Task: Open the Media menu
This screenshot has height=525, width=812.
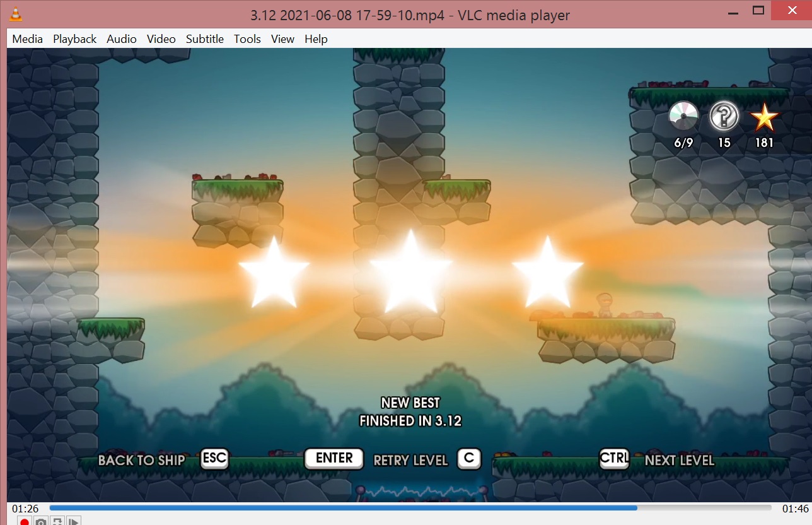Action: point(28,39)
